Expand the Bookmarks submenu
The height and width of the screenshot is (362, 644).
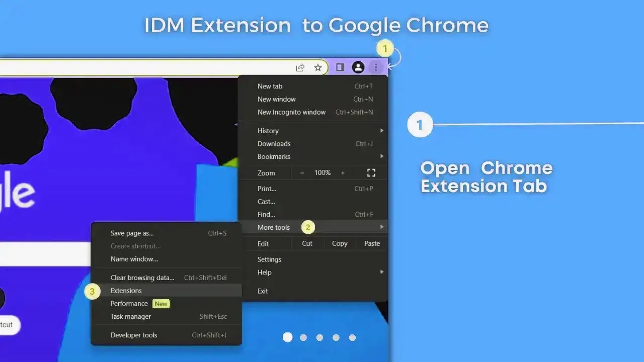click(313, 157)
